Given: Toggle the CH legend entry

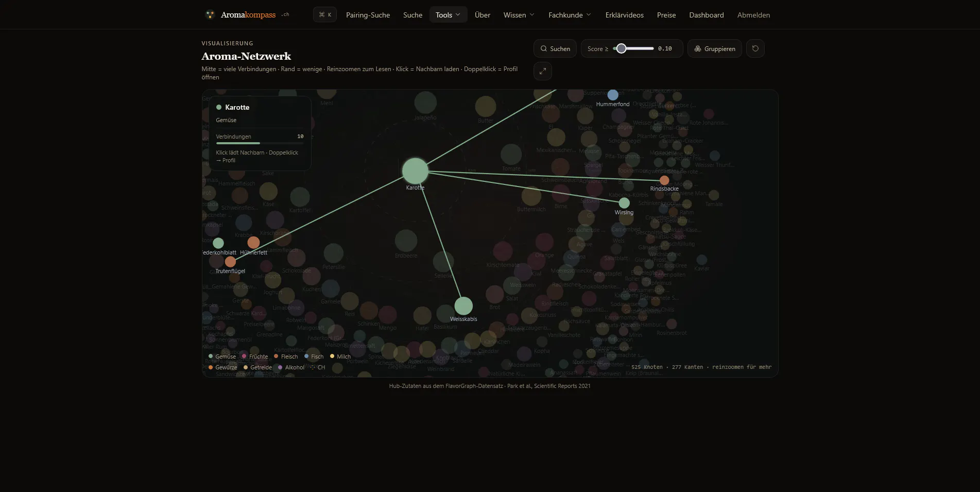Looking at the screenshot, I should pyautogui.click(x=318, y=367).
